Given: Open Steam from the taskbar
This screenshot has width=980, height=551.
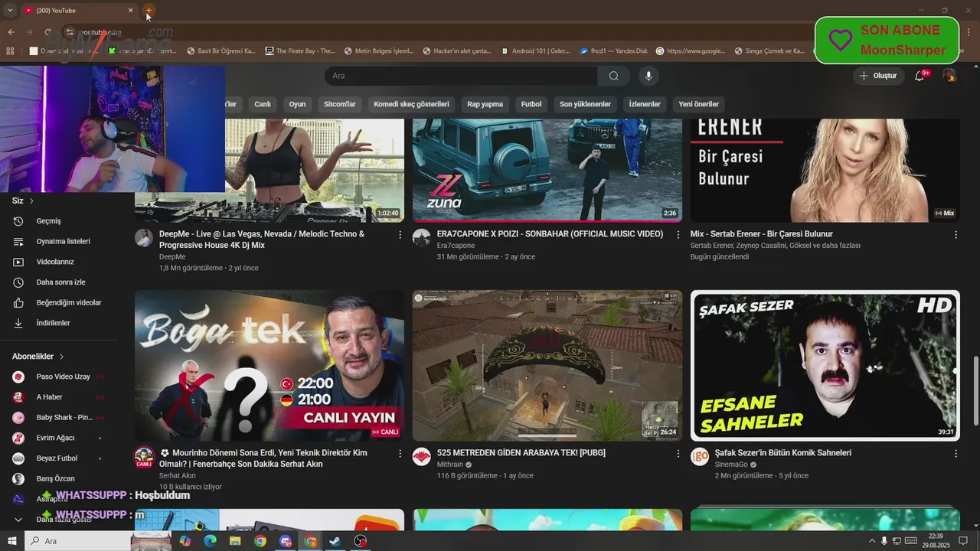Looking at the screenshot, I should [x=335, y=541].
